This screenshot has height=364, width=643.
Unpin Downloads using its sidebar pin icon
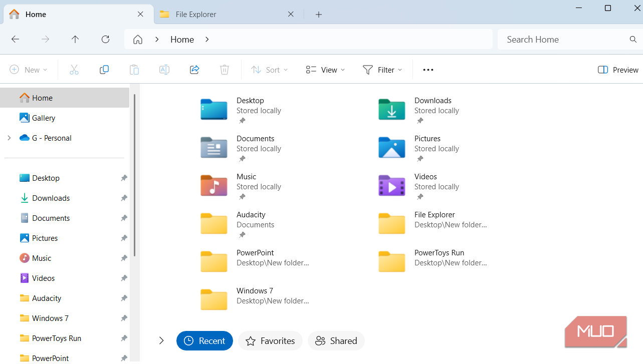point(124,198)
